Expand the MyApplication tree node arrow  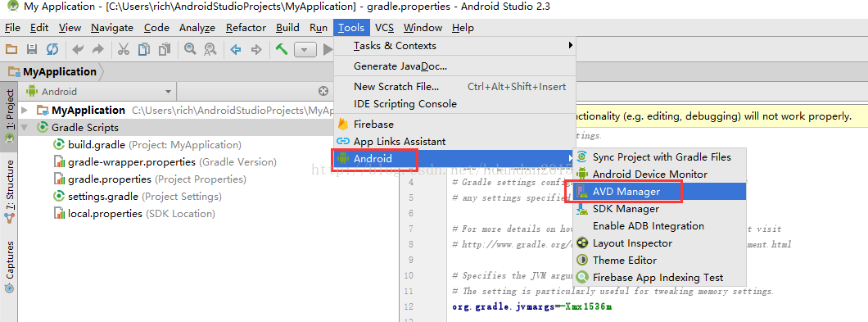[25, 111]
